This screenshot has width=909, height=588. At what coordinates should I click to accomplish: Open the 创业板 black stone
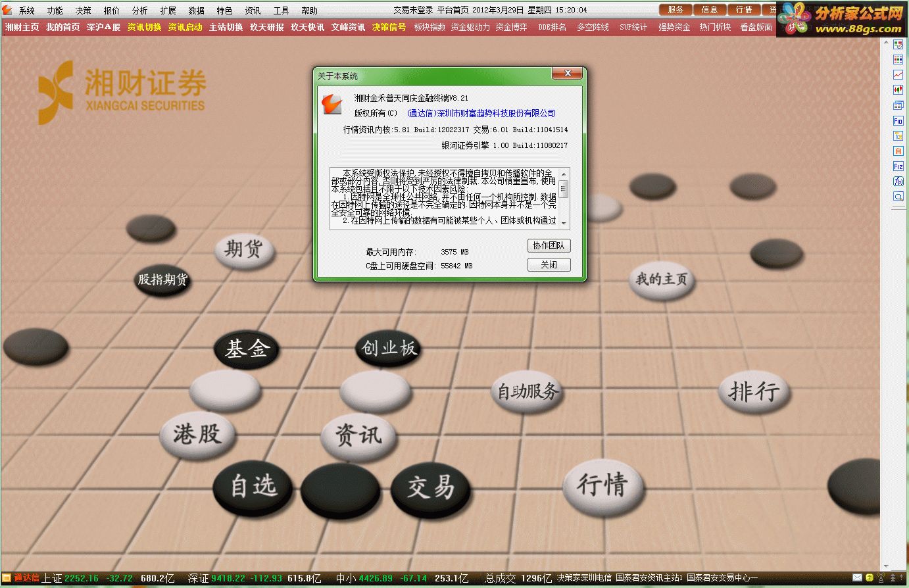(x=389, y=347)
